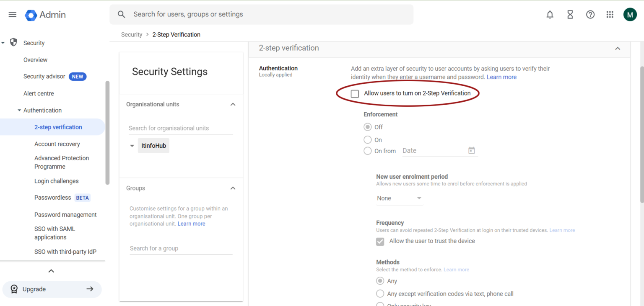Open Password management settings
The image size is (644, 306).
coord(65,214)
